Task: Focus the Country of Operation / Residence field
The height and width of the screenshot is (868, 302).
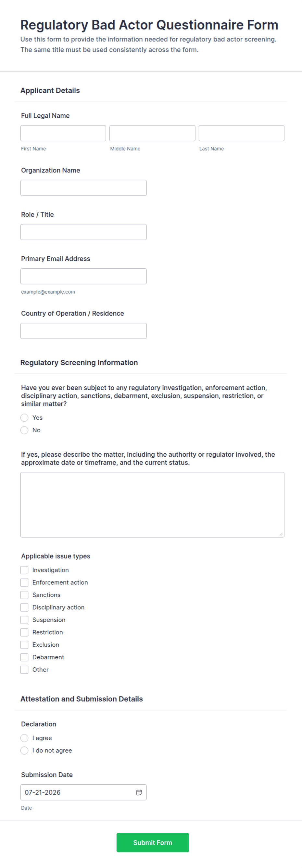Action: click(83, 331)
